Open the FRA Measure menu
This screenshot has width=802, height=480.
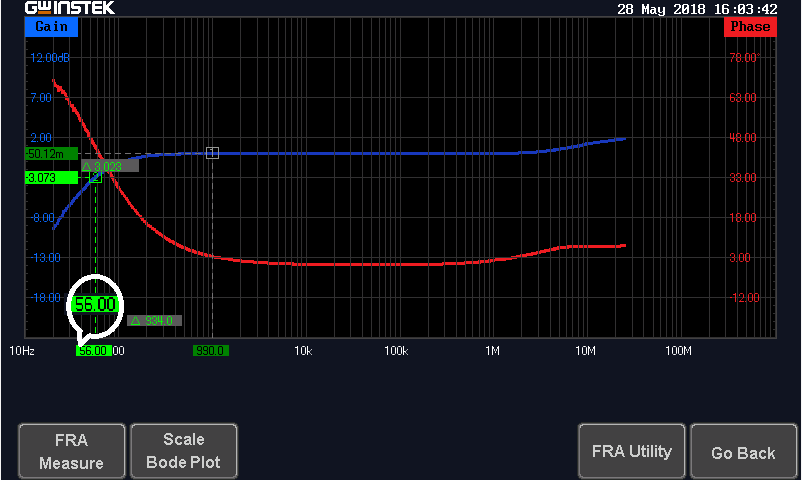click(72, 452)
